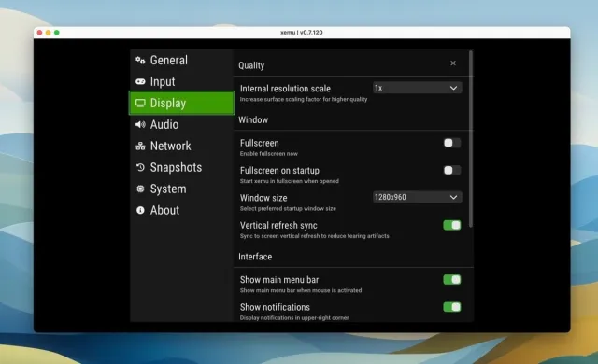
Task: Click the Audio speaker icon
Action: [x=140, y=124]
